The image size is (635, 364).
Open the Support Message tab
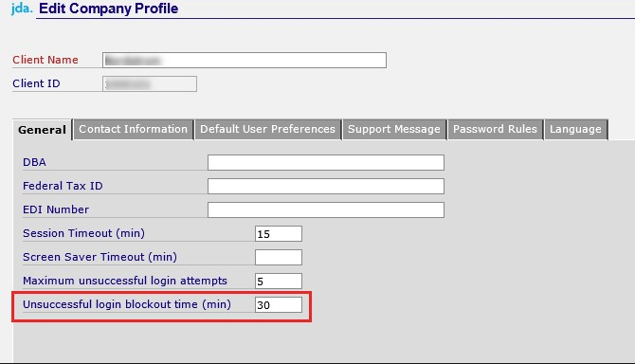coord(394,129)
